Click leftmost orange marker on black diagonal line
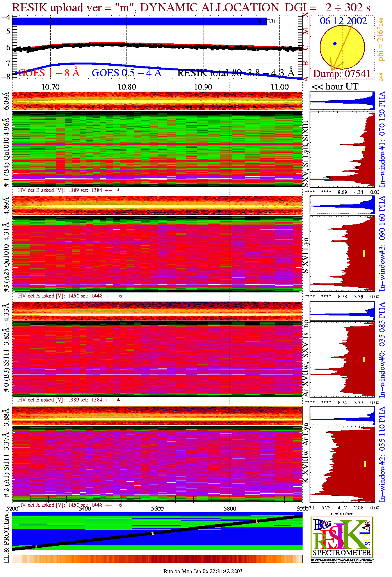392x577 pixels. [36, 546]
